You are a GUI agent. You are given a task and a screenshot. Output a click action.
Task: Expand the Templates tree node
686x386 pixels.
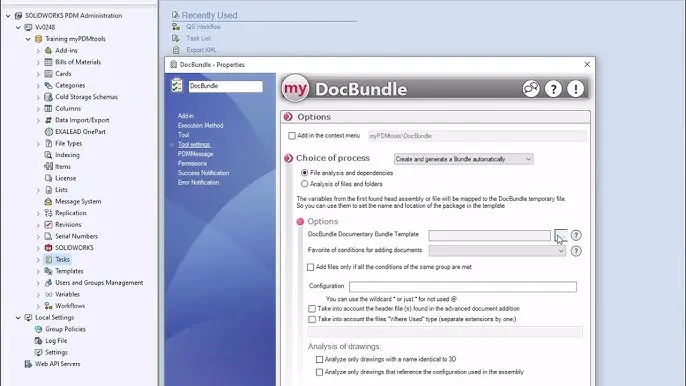[x=38, y=271]
